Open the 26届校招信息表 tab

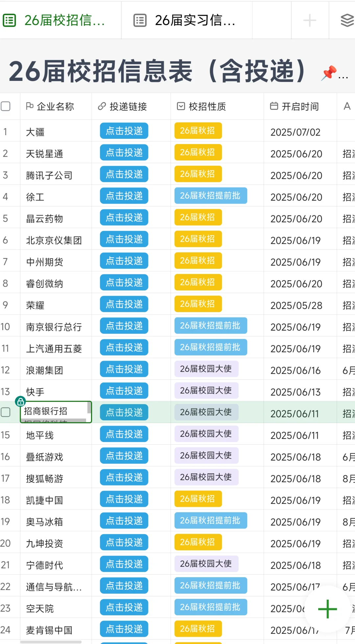coord(60,20)
